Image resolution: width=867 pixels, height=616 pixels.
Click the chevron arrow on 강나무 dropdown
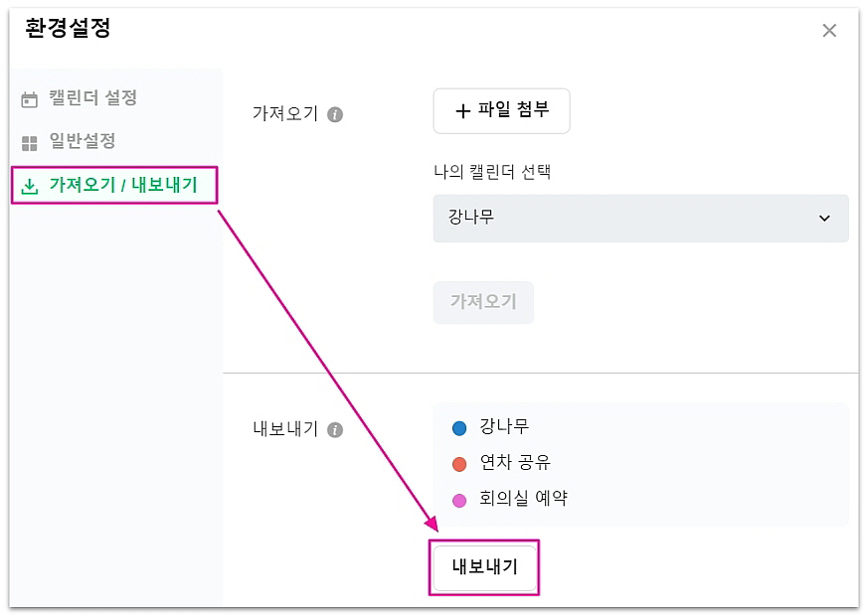(824, 219)
